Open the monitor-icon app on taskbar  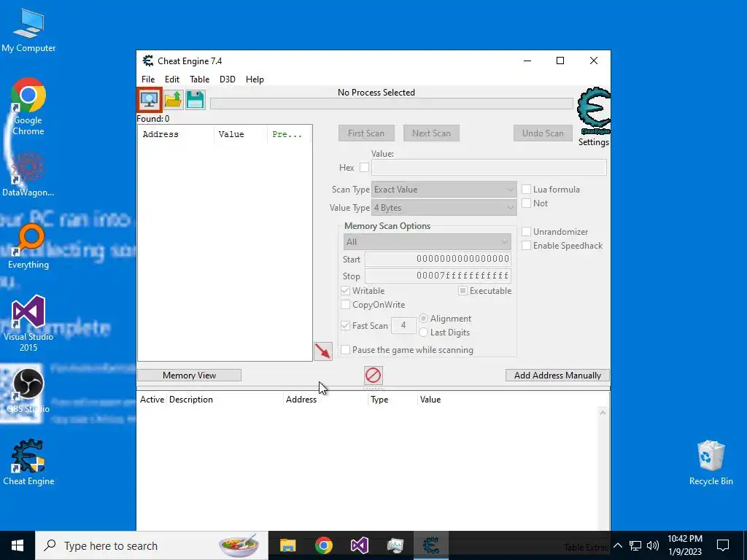(x=395, y=545)
